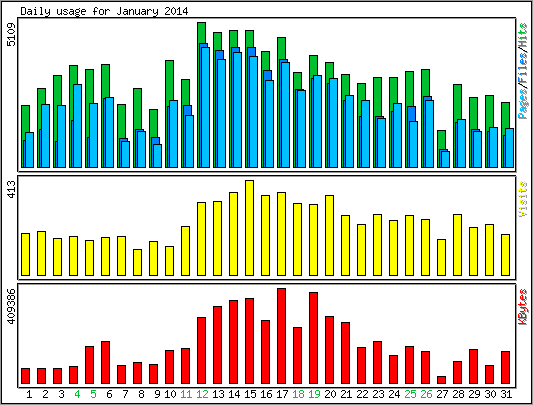Click the red KBytes bar for day 31
The height and width of the screenshot is (405, 533).
505,368
